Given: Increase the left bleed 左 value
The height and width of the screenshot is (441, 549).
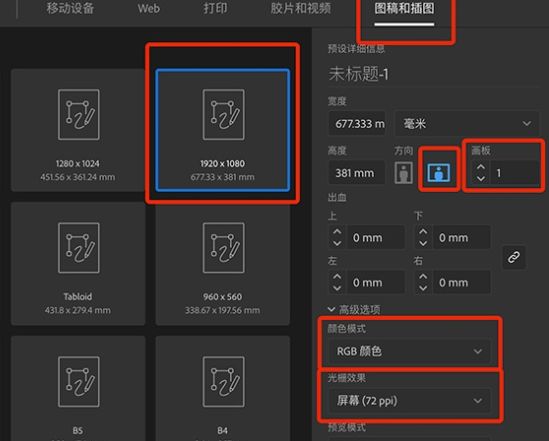Looking at the screenshot, I should click(x=337, y=277).
